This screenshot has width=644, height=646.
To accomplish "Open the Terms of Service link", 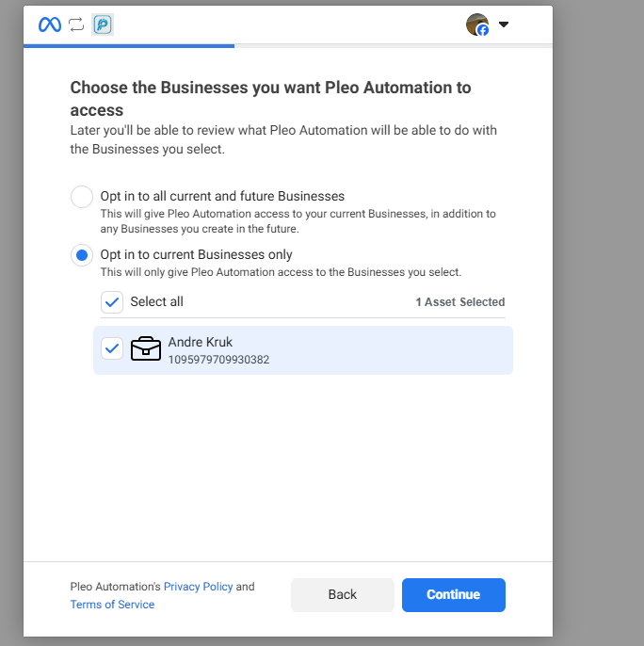I will pos(112,605).
